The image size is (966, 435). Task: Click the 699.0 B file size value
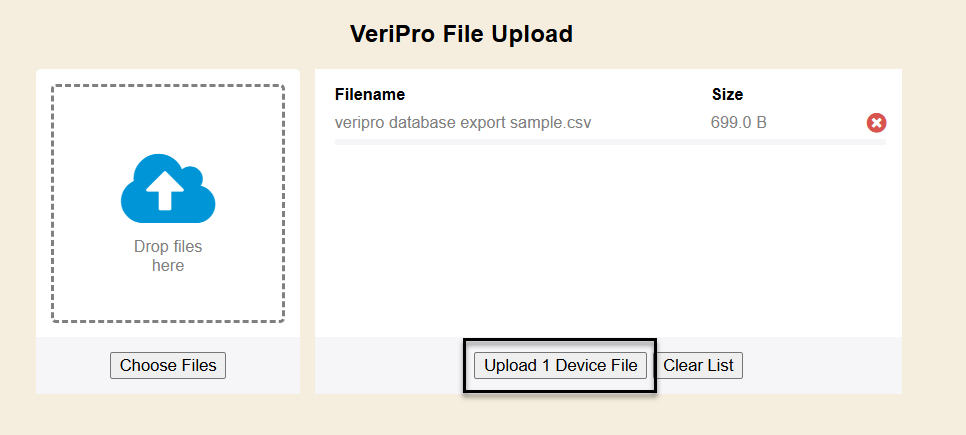(x=739, y=123)
